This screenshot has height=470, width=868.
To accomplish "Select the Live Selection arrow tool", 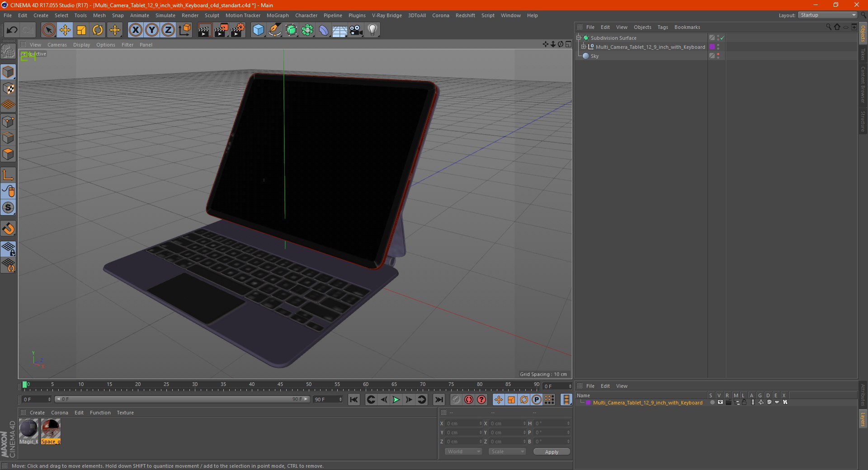I will tap(48, 30).
